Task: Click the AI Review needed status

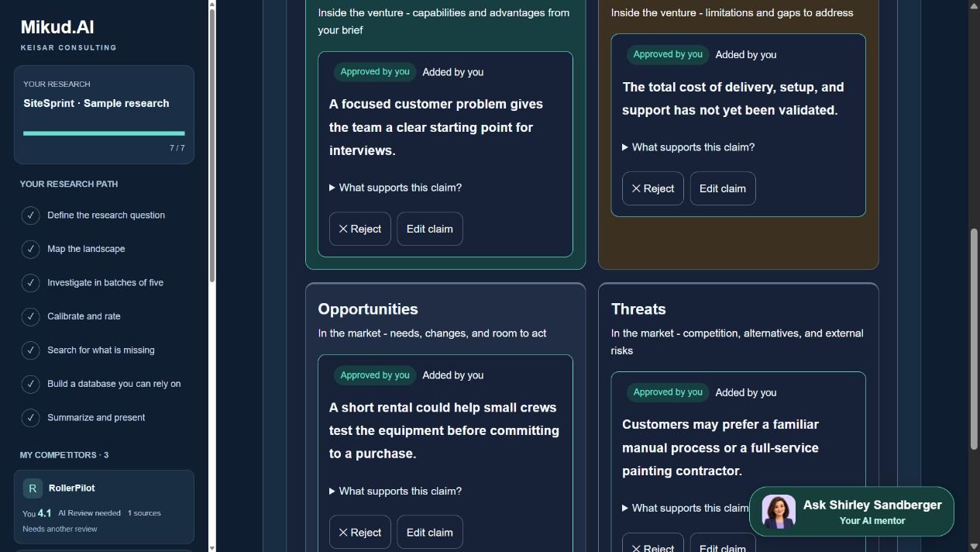Action: click(89, 513)
